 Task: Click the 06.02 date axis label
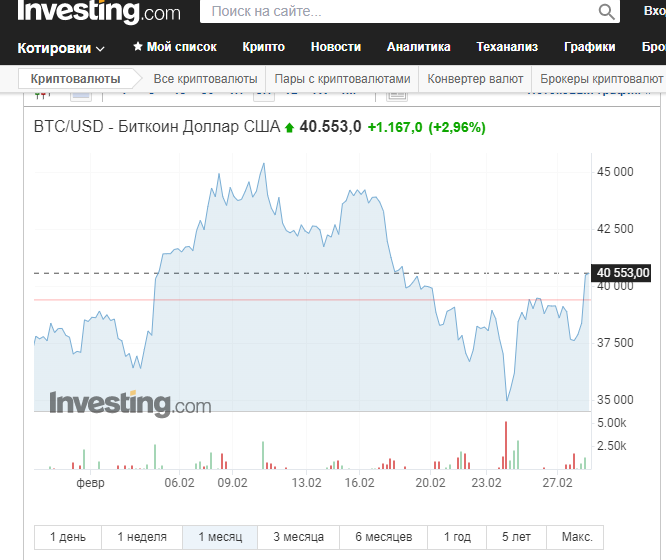(x=179, y=483)
